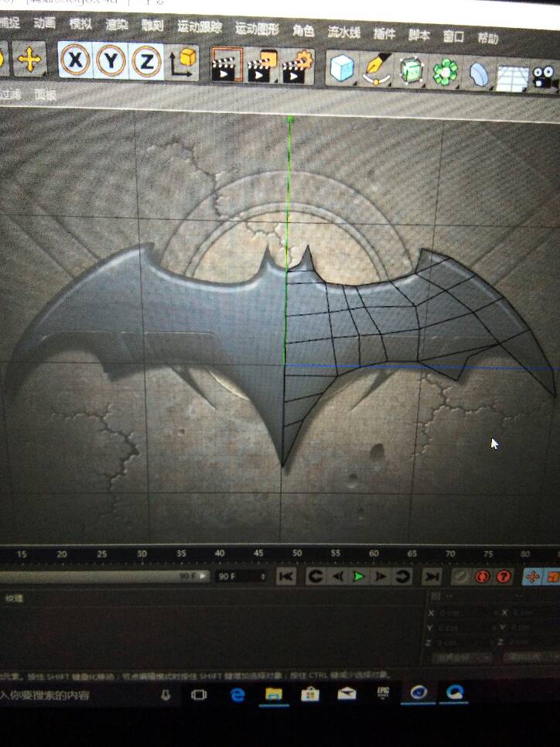This screenshot has height=747, width=560.
Task: Open render settings with the gear clapperboard
Action: click(x=297, y=67)
